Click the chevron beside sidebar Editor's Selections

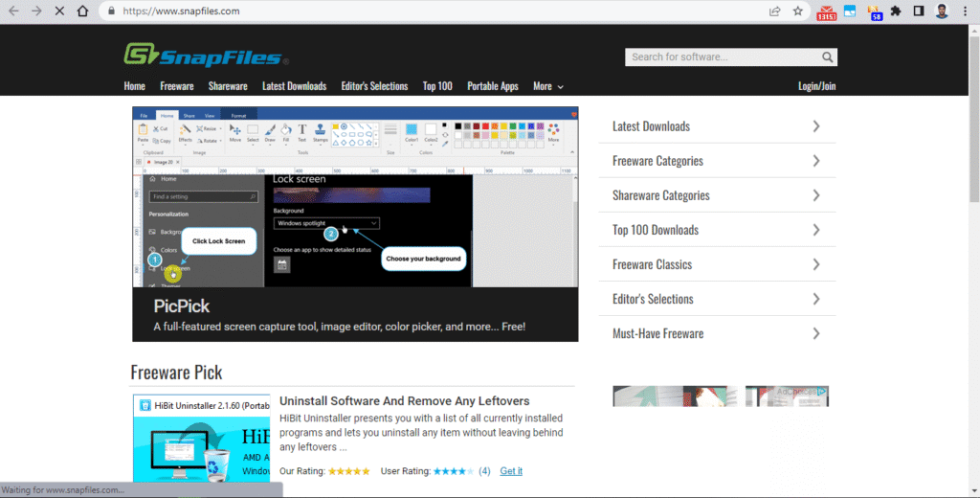click(x=816, y=299)
